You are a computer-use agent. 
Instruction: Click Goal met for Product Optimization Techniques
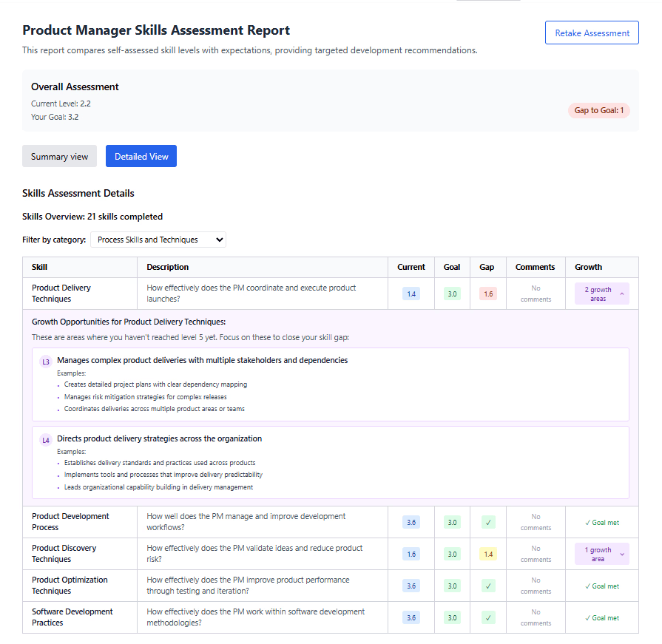[x=601, y=586]
